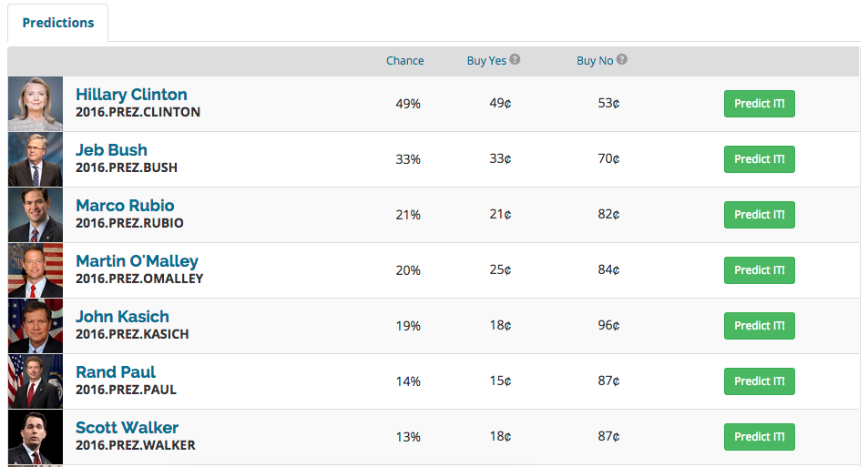Open the Jeb Bush name link
This screenshot has width=868, height=467.
(111, 150)
